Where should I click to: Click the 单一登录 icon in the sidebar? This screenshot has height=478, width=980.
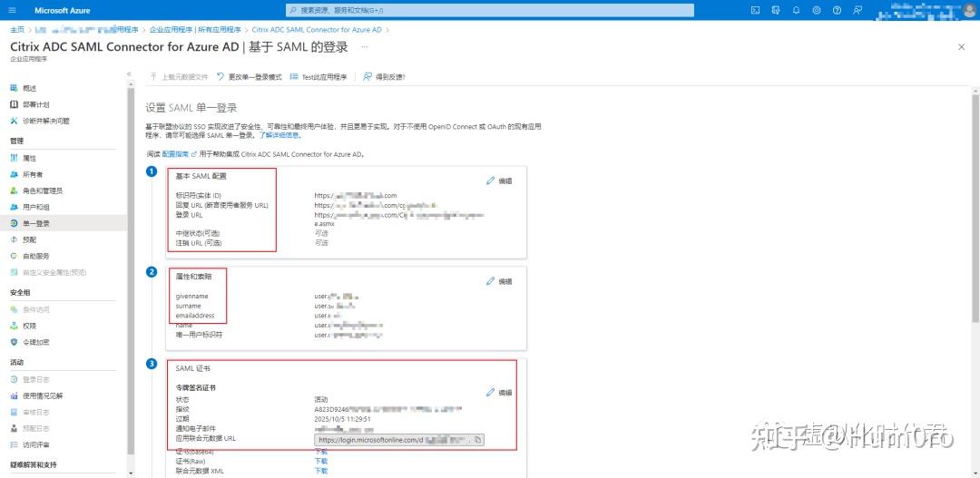pos(14,223)
